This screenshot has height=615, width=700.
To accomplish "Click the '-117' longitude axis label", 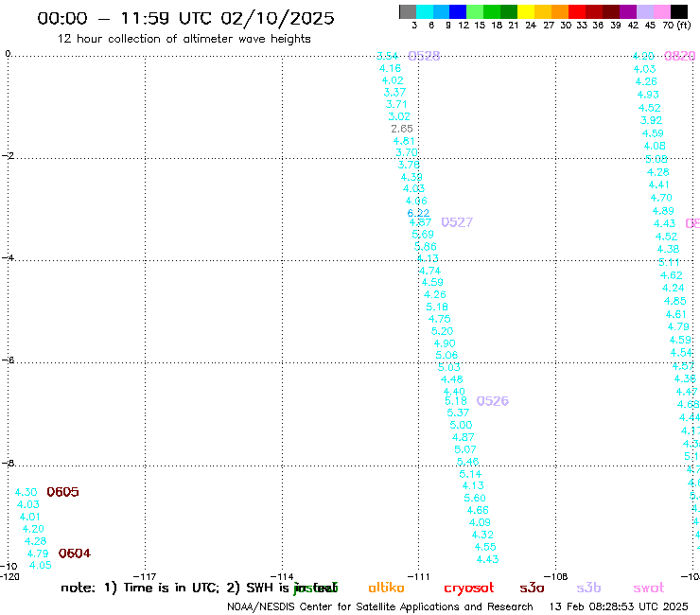I will click(x=145, y=576).
